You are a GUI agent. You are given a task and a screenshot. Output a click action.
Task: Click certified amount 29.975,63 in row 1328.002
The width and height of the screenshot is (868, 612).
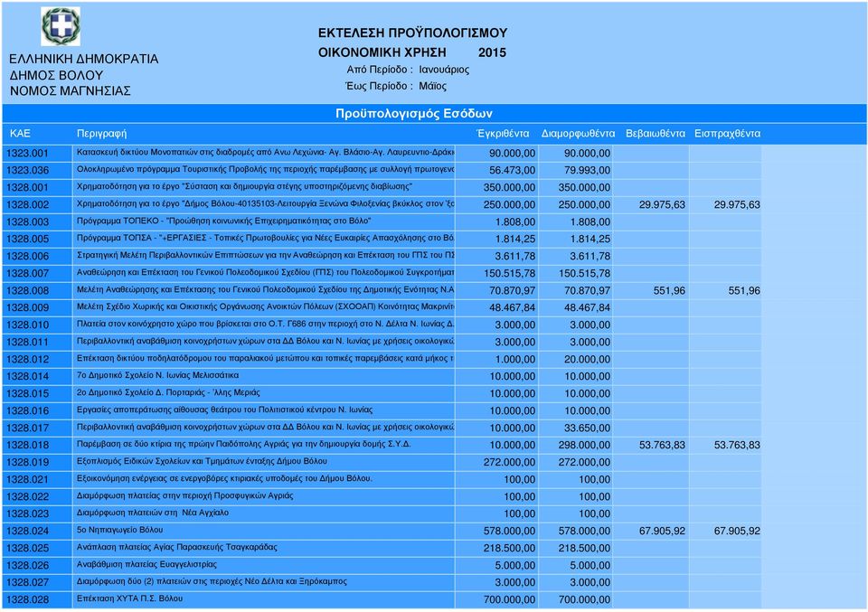click(x=662, y=204)
